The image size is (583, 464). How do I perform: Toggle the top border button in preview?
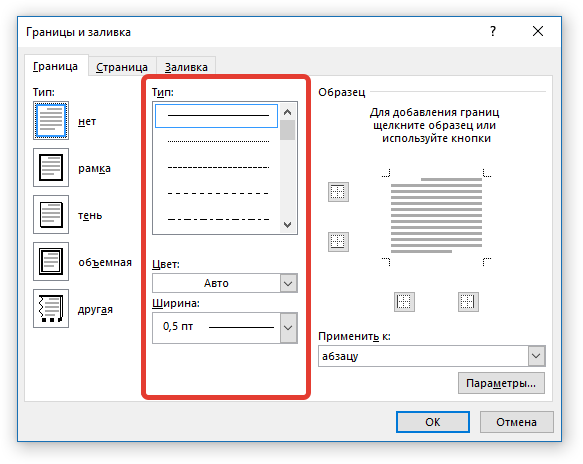click(338, 192)
